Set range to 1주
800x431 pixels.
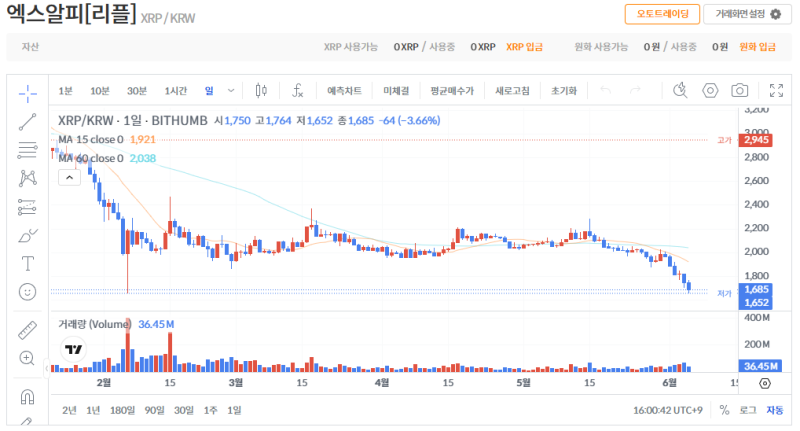tap(210, 410)
